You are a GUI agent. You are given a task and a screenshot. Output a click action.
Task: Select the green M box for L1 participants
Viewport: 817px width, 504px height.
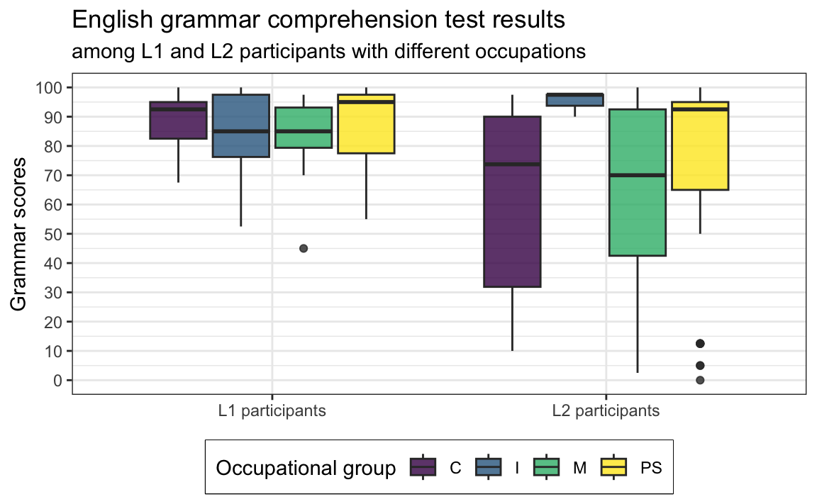[x=304, y=128]
